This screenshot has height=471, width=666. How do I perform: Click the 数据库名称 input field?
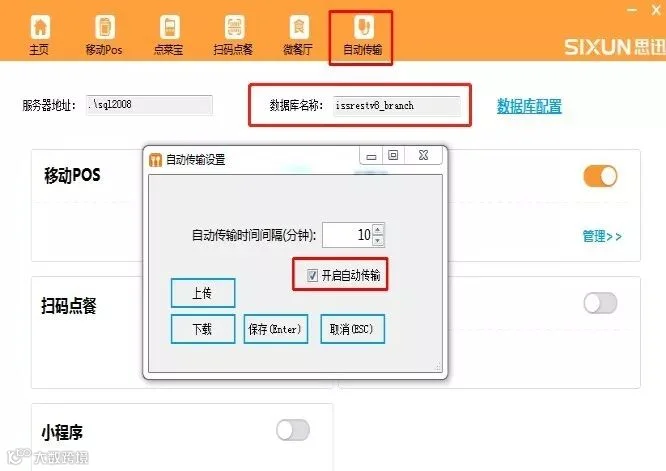(x=397, y=106)
